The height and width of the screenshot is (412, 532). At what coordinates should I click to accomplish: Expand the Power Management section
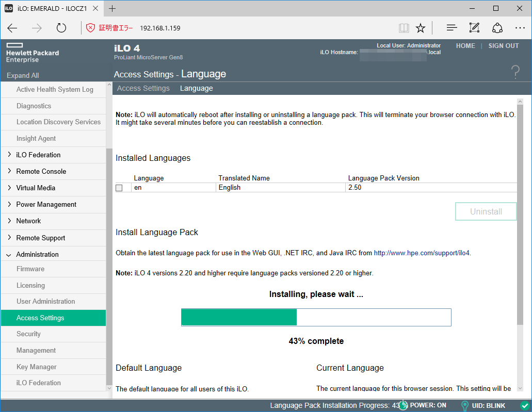pyautogui.click(x=9, y=204)
